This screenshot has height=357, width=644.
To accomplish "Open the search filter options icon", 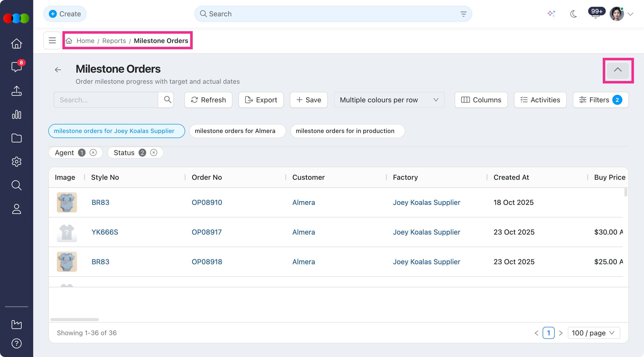I will point(463,14).
